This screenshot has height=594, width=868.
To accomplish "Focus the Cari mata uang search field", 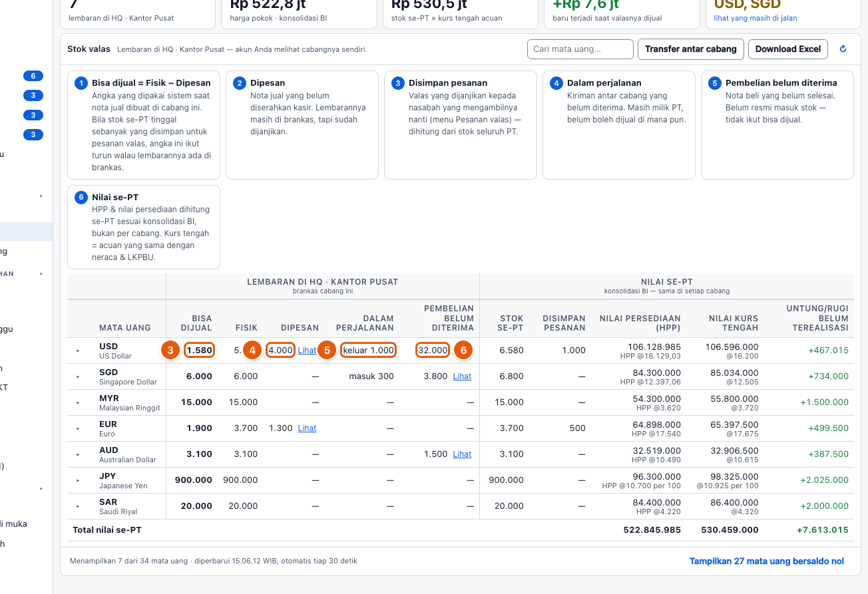I will pos(580,49).
